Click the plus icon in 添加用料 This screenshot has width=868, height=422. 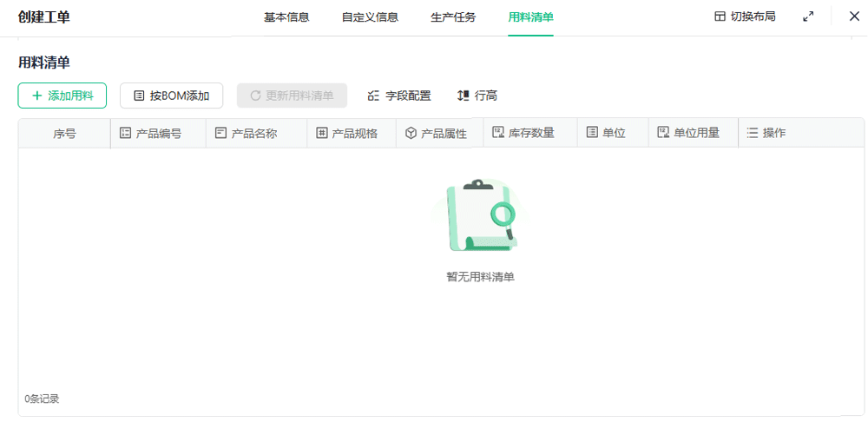[x=37, y=96]
